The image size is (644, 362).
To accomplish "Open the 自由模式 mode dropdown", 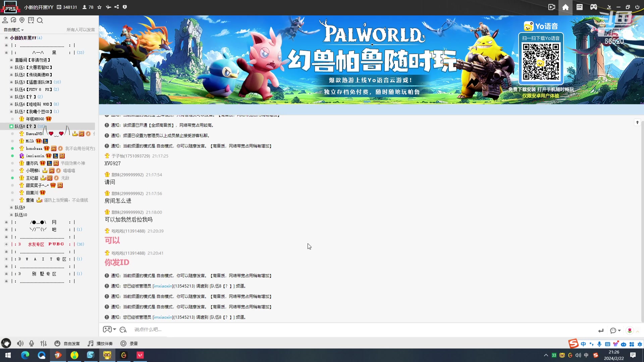I will pos(14,30).
